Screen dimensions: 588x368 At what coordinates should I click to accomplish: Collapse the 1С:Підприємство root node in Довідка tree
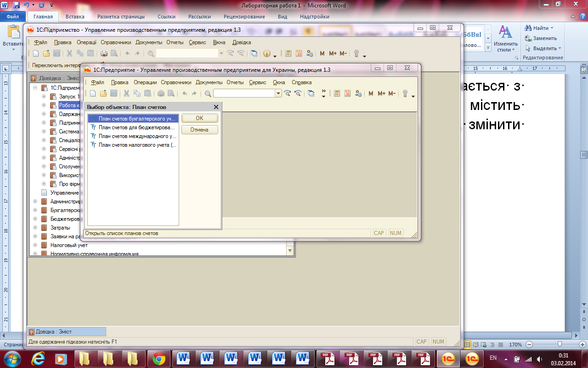coord(35,88)
